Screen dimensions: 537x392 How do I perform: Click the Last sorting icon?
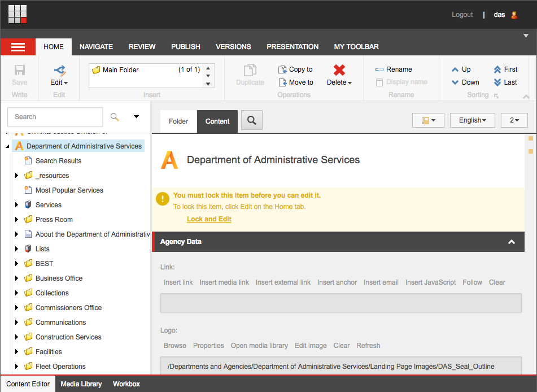[497, 82]
